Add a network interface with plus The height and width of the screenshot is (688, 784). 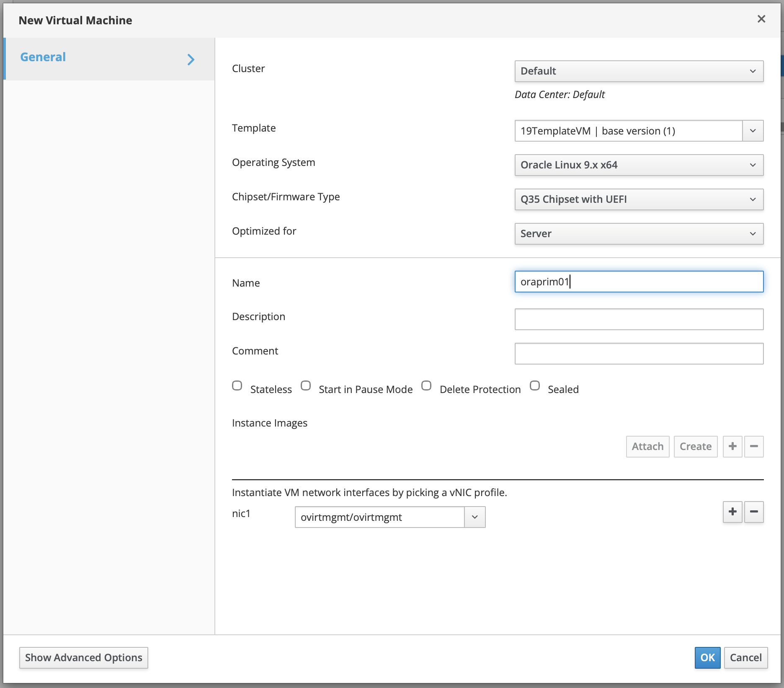(x=732, y=512)
